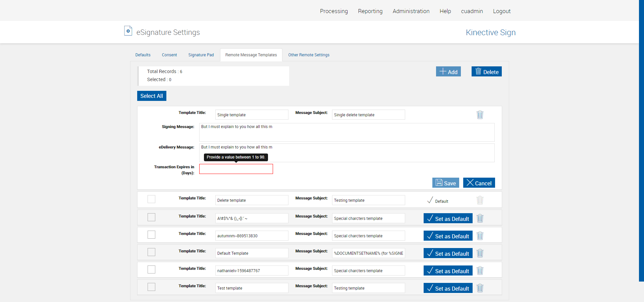
Task: Check the Delete template row checkbox
Action: 151,199
